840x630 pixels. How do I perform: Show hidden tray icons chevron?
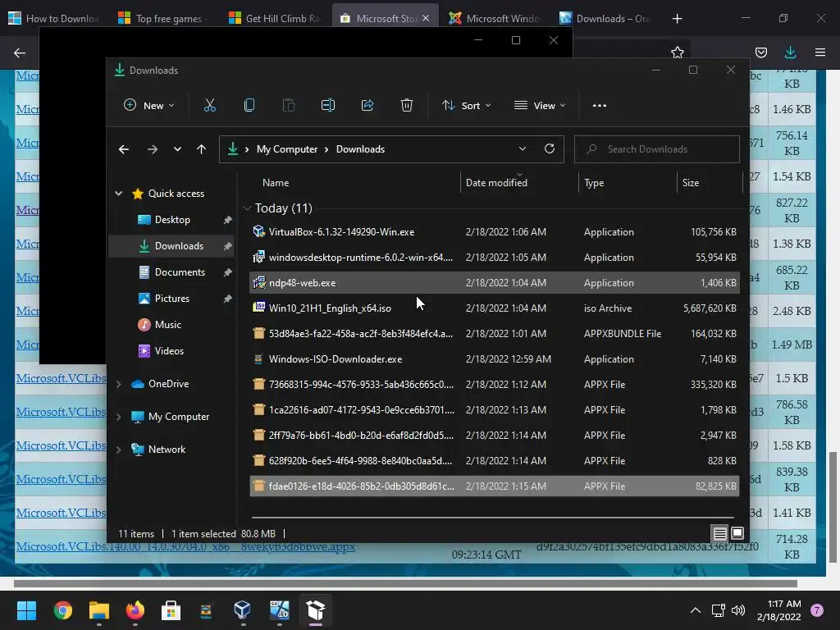point(696,610)
